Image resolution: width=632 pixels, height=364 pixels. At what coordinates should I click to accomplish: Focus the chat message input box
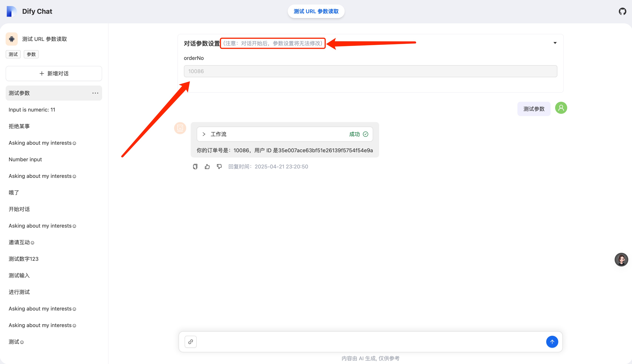(370, 342)
